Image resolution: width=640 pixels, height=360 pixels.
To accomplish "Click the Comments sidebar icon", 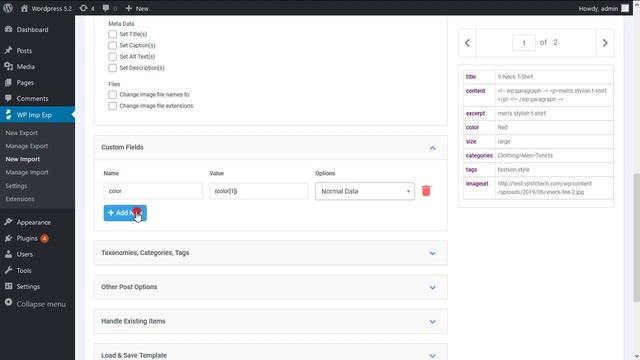I will tap(9, 98).
